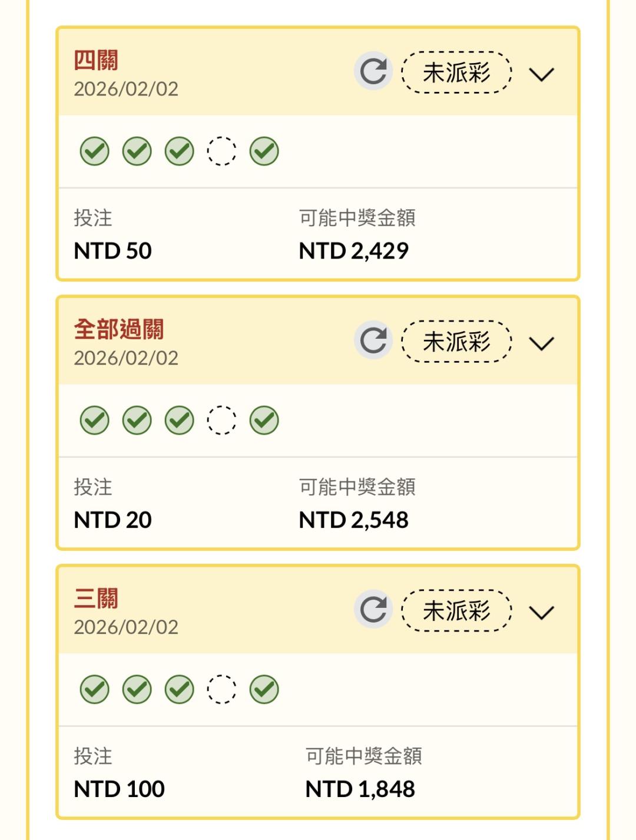The image size is (636, 840).
Task: Click first green checkmark in 四關 card
Action: pyautogui.click(x=95, y=151)
